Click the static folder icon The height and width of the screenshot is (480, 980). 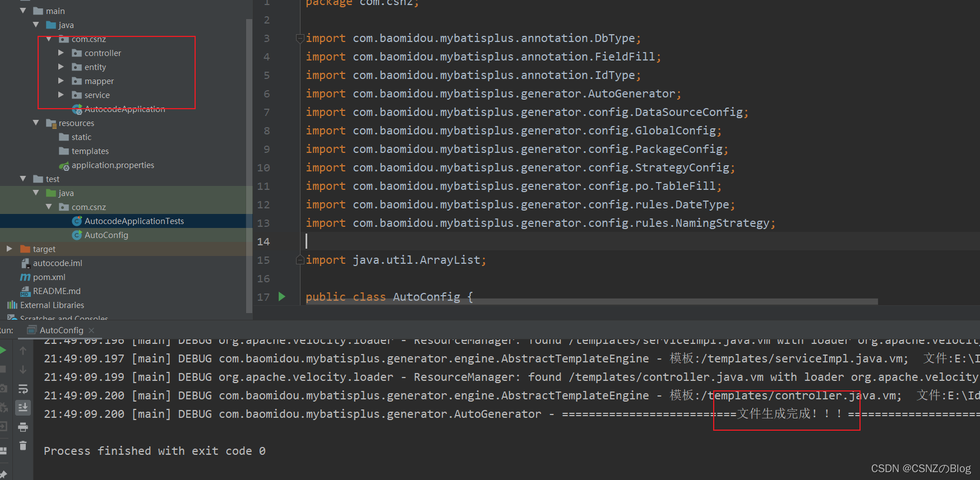pos(64,137)
